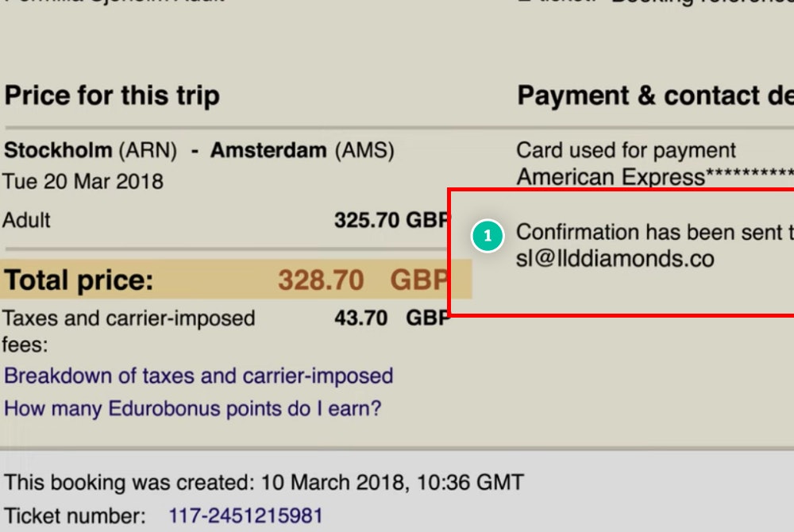This screenshot has width=794, height=532.
Task: Click the booking created timestamp line
Action: click(264, 482)
